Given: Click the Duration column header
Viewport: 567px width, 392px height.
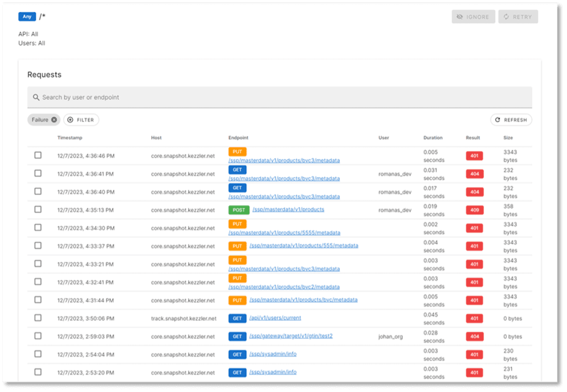Looking at the screenshot, I should click(433, 138).
